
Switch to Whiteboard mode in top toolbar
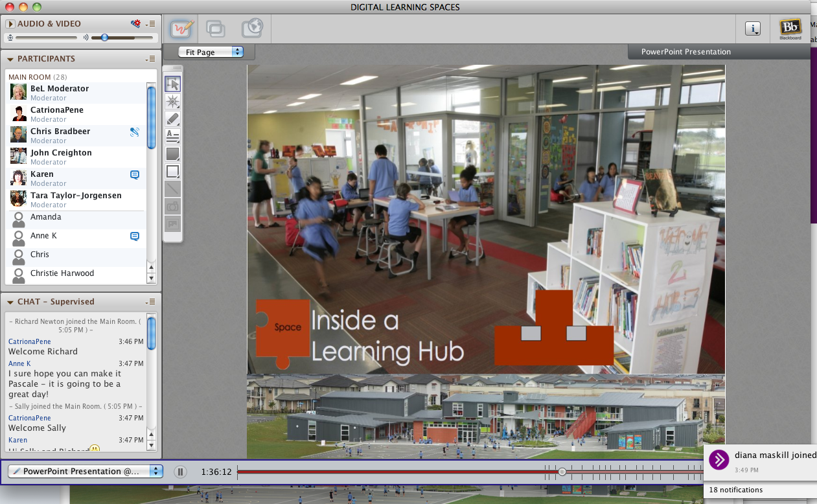tap(181, 29)
